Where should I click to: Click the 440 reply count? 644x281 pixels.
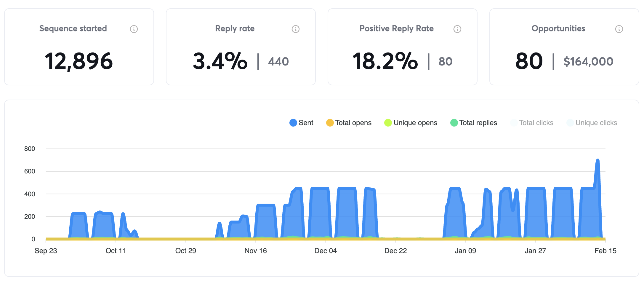[x=278, y=61]
